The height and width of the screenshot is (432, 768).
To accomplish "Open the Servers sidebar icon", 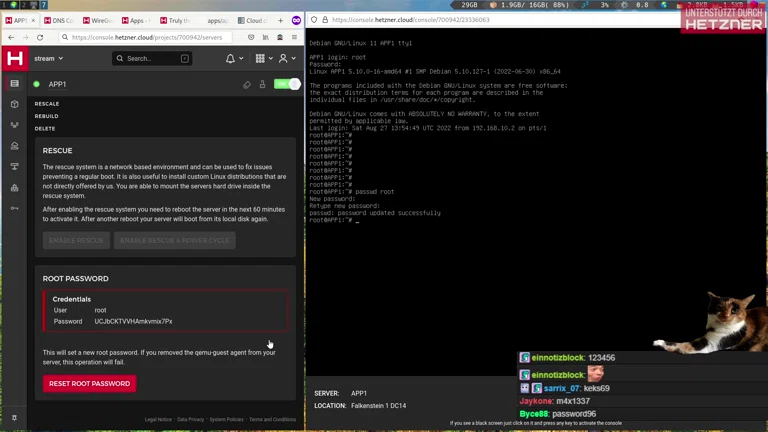I will 14,84.
